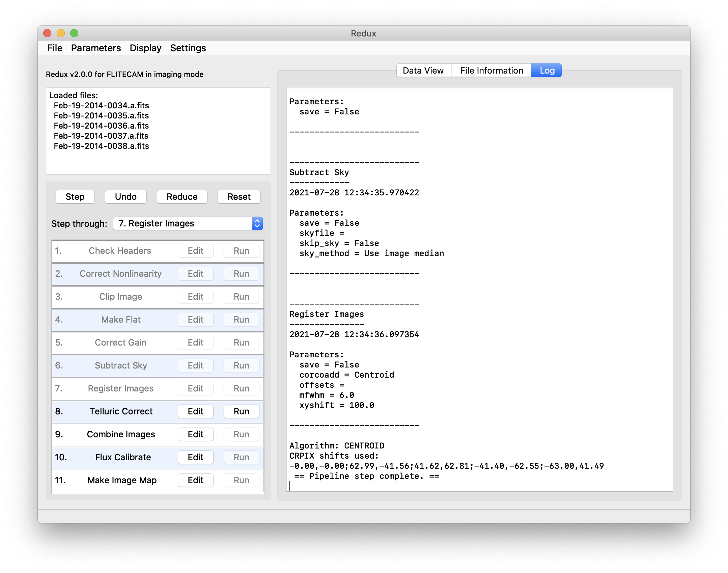Open the Parameters menu
728x573 pixels.
coord(95,48)
